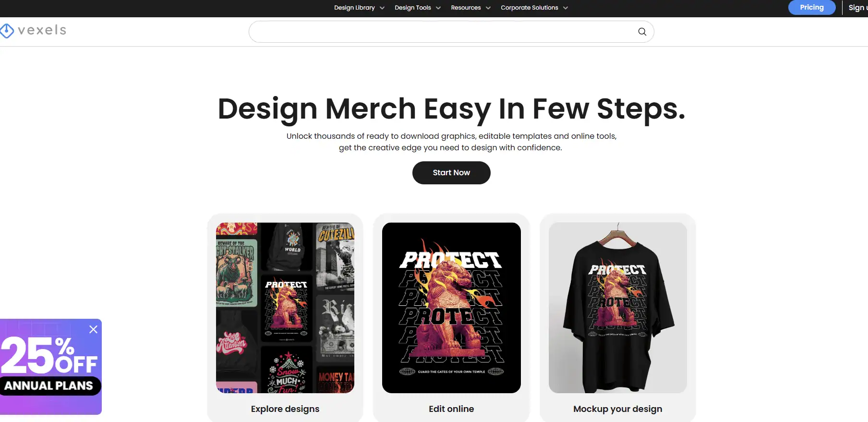Click the Sign up link
Viewport: 868px width, 422px height.
[x=858, y=8]
